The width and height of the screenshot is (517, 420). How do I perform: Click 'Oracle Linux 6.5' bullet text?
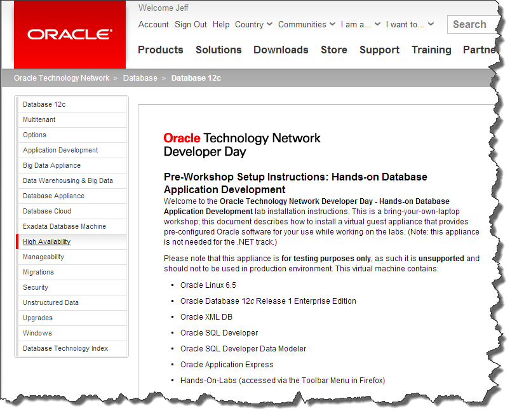208,285
